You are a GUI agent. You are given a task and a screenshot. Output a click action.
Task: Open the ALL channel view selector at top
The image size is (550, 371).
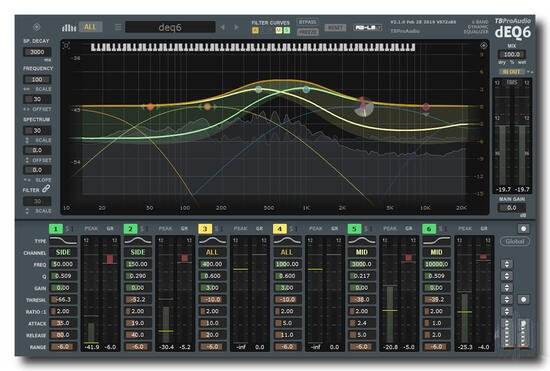(x=90, y=27)
